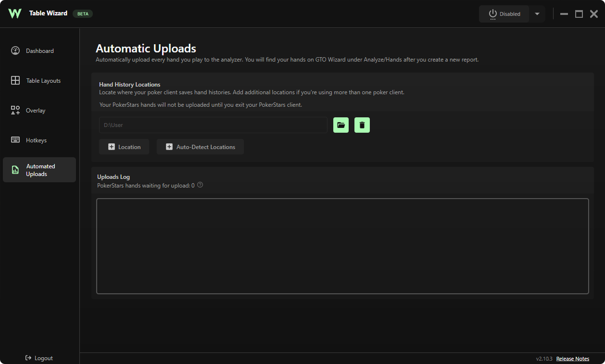Add a new Location
This screenshot has width=605, height=364.
[x=124, y=147]
